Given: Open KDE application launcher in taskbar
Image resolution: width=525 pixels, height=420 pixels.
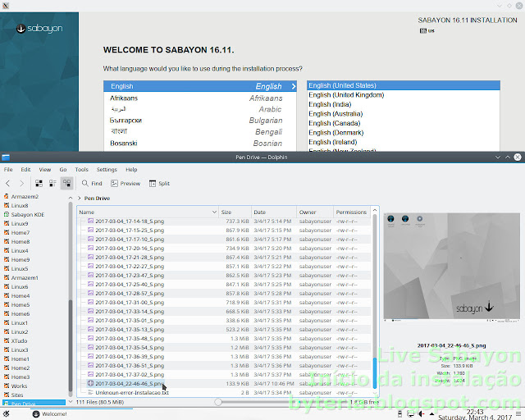Looking at the screenshot, I should tap(6, 414).
